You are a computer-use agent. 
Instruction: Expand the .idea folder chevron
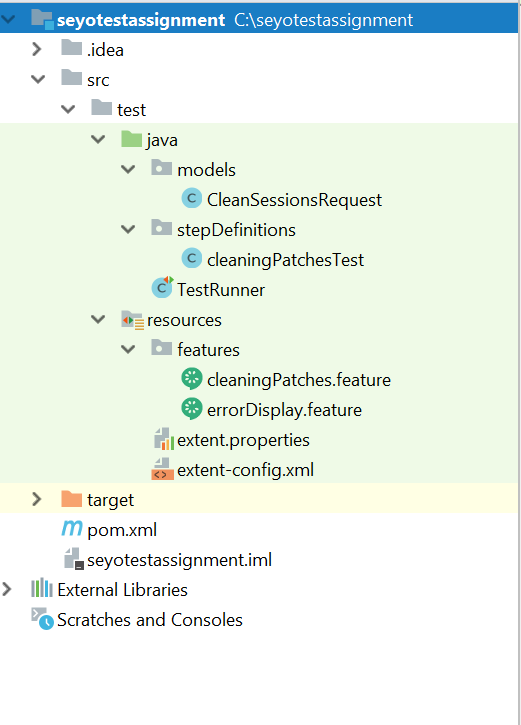(x=37, y=49)
